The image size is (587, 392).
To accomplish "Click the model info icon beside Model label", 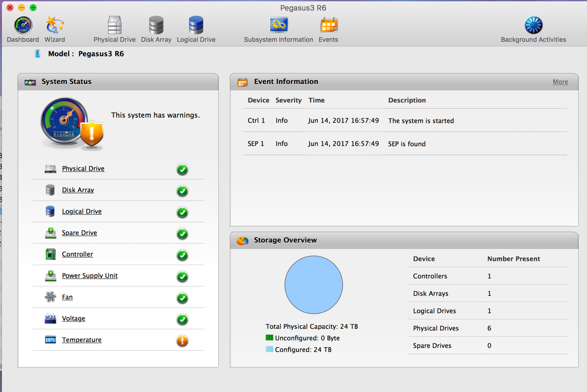I will pyautogui.click(x=38, y=54).
